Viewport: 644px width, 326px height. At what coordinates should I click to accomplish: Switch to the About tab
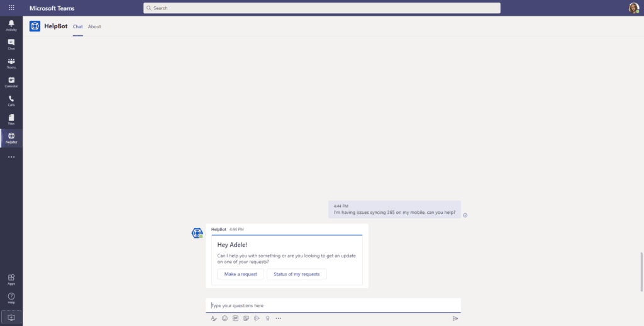pos(94,26)
